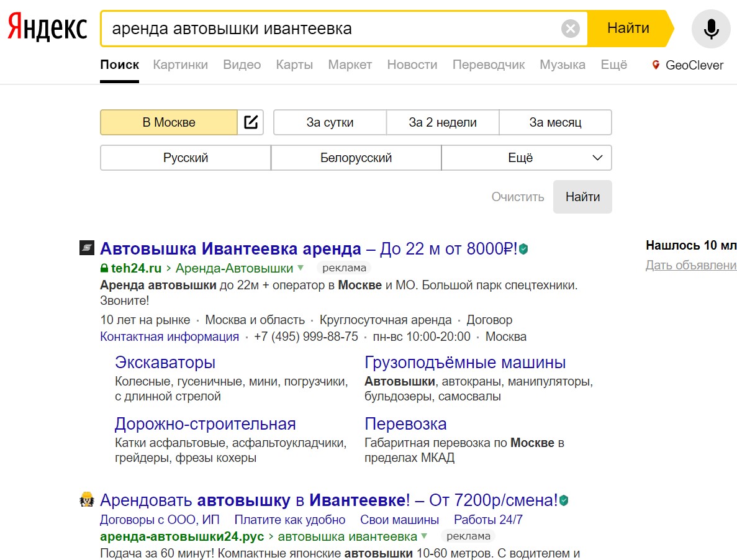The height and width of the screenshot is (560, 737).
Task: Open Контактная информация link
Action: click(x=170, y=337)
